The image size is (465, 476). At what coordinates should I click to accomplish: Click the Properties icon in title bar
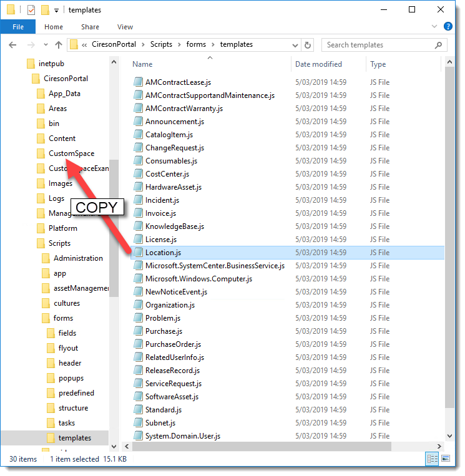click(x=31, y=10)
